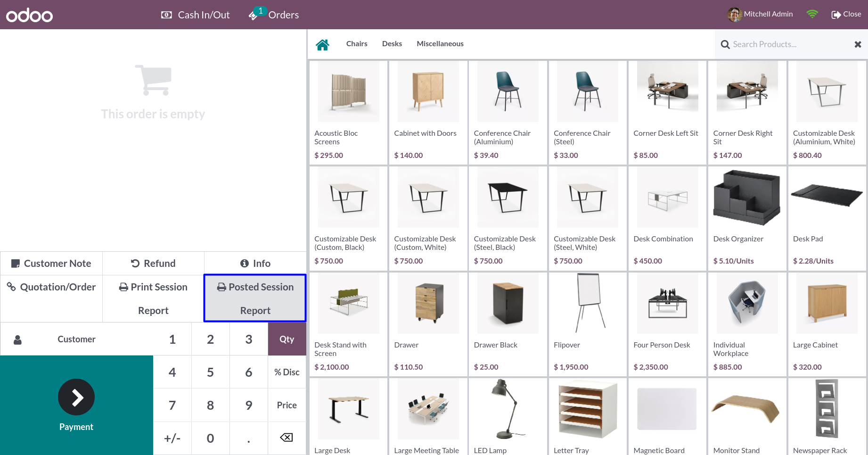Add Individual Workplace product

pyautogui.click(x=747, y=324)
